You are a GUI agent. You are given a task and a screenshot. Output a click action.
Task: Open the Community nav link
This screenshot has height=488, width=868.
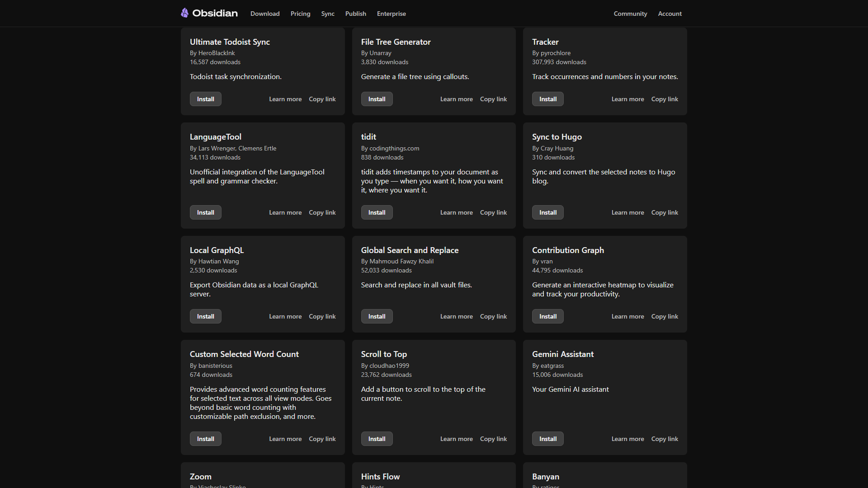[x=630, y=14]
